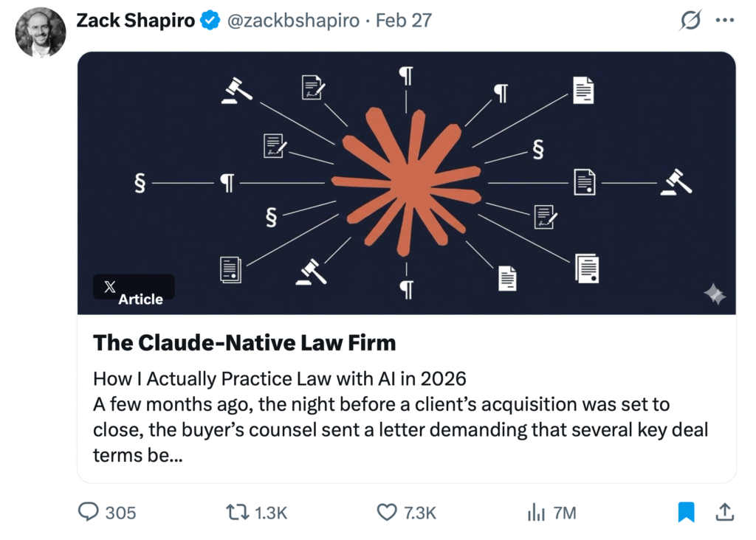Click the blue verified badge next to the name
The height and width of the screenshot is (540, 756).
coord(210,21)
